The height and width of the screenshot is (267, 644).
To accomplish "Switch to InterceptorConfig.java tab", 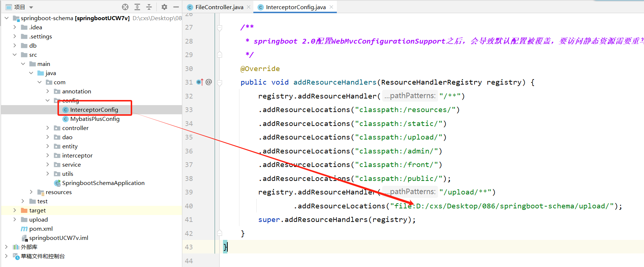I will click(x=296, y=7).
